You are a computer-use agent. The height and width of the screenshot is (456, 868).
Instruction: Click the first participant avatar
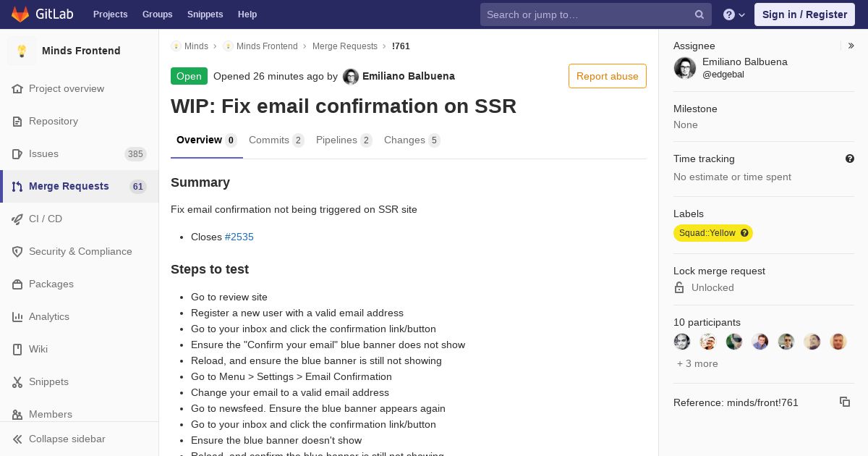point(682,342)
